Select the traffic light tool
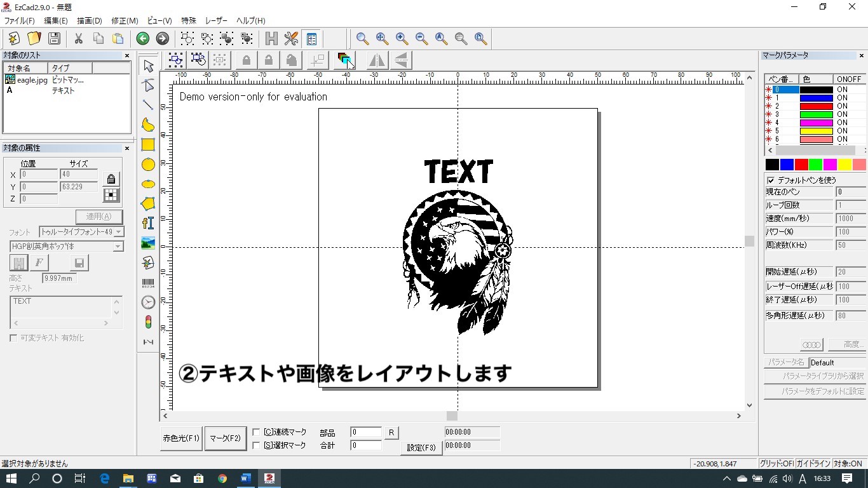Viewport: 868px width, 488px height. (x=148, y=322)
